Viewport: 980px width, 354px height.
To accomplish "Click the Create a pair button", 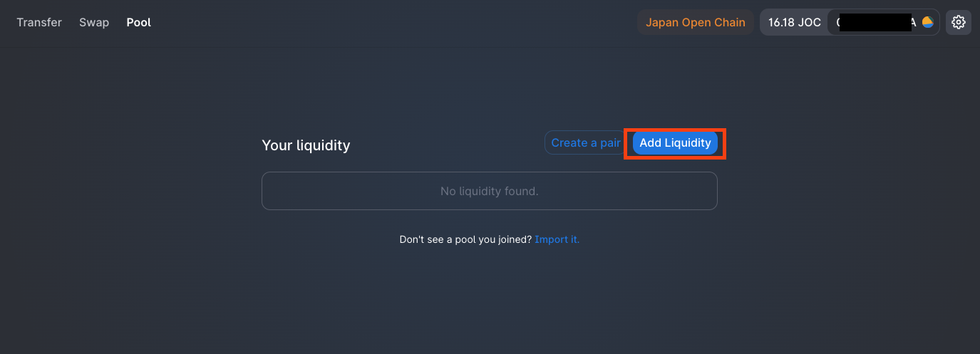I will coord(585,142).
